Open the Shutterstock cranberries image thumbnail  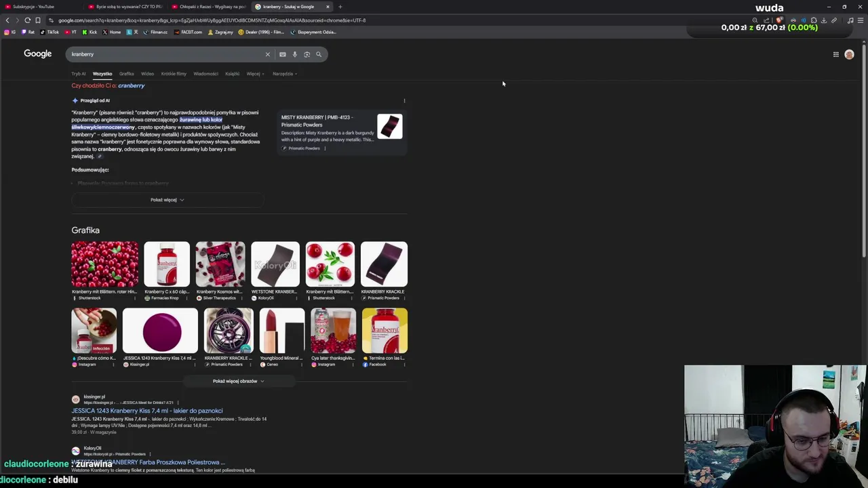[104, 264]
